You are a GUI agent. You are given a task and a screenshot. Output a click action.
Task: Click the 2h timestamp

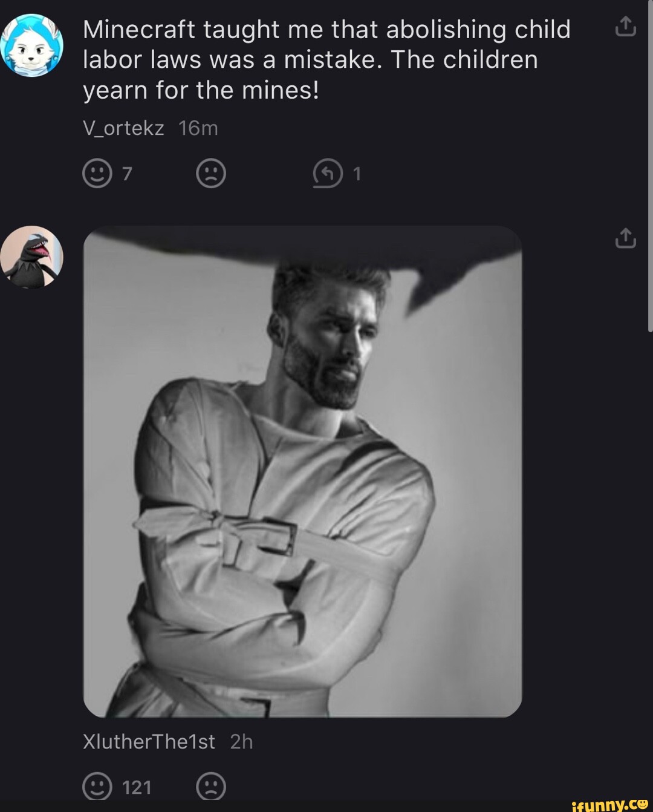click(x=241, y=742)
